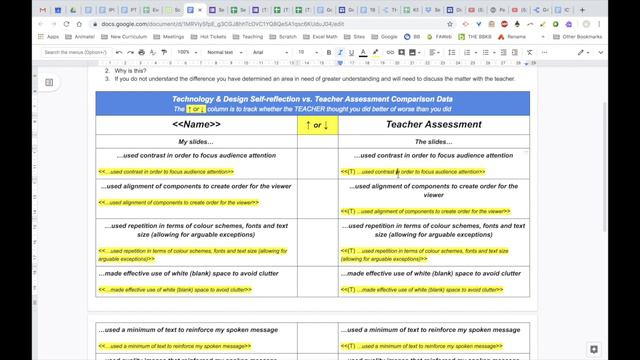Open the Scratch bookmark folder
The width and height of the screenshot is (640, 360).
[x=283, y=37]
